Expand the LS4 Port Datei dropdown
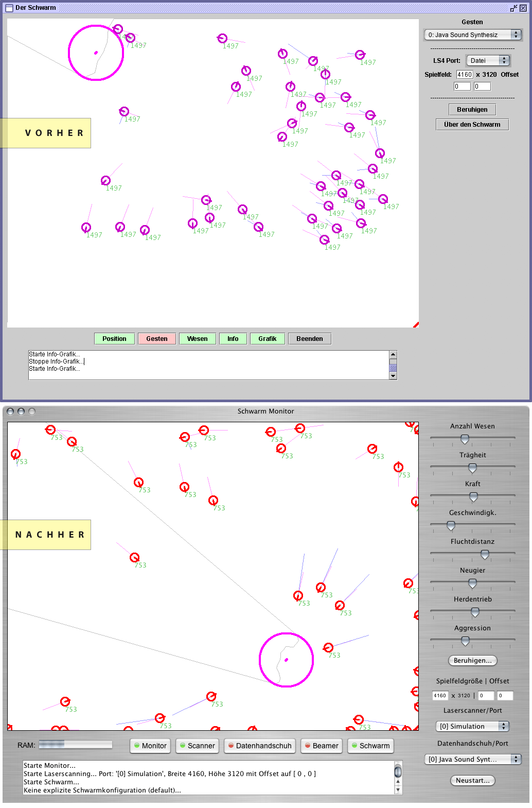 488,60
